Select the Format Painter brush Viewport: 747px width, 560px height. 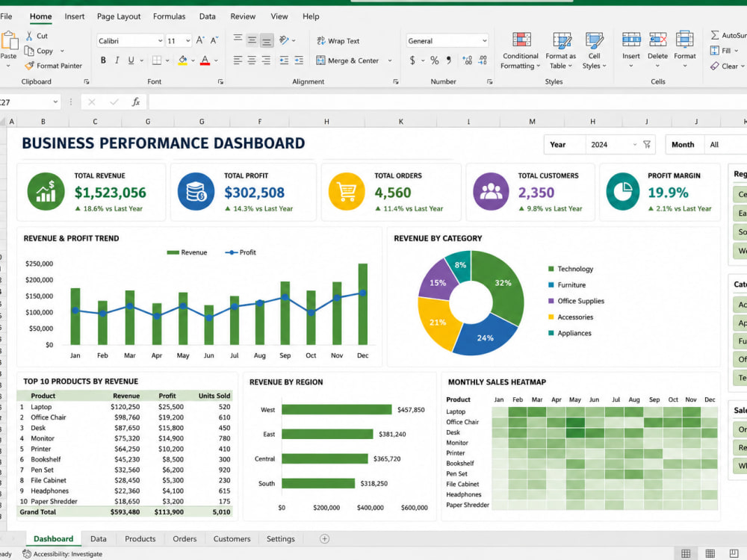click(x=30, y=66)
